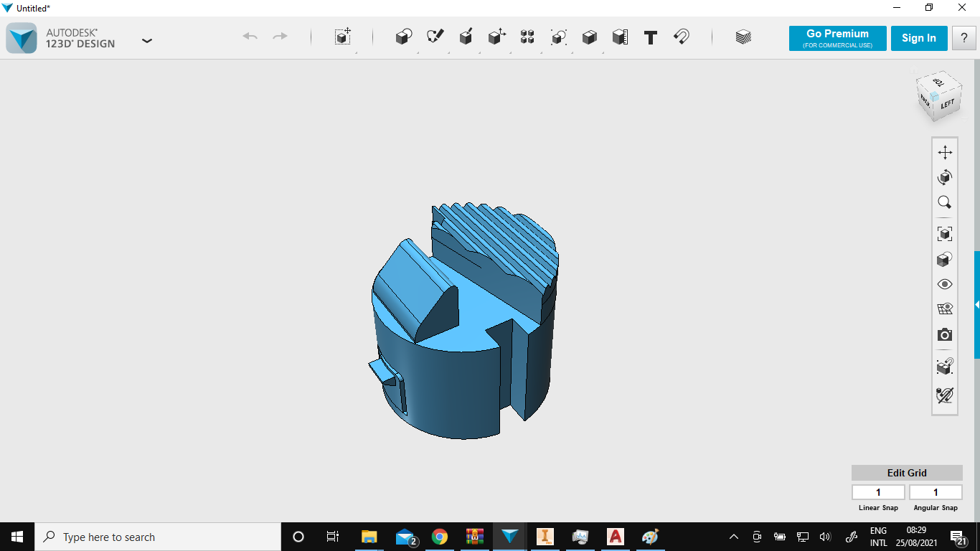980x551 pixels.
Task: Open the Materials panel
Action: 743,37
